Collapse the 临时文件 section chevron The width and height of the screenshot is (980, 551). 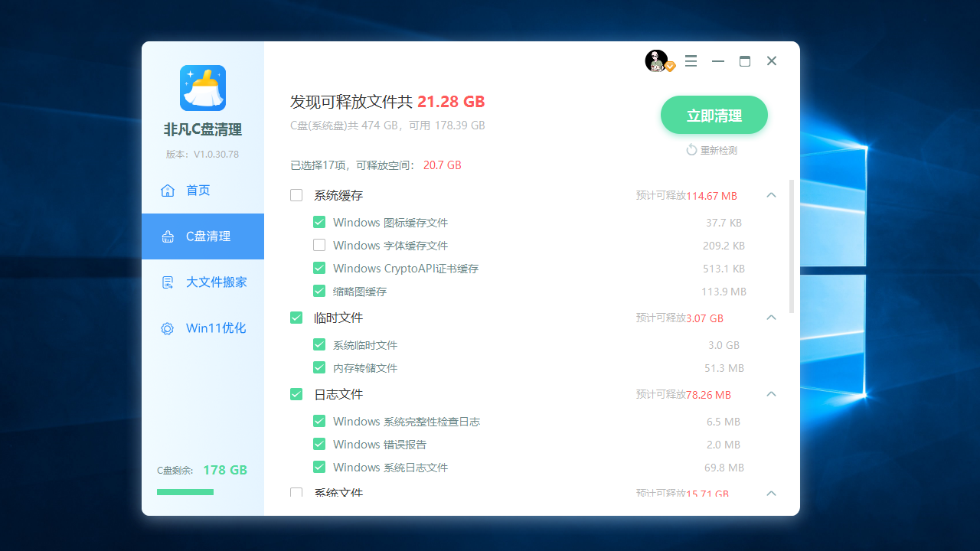click(771, 318)
